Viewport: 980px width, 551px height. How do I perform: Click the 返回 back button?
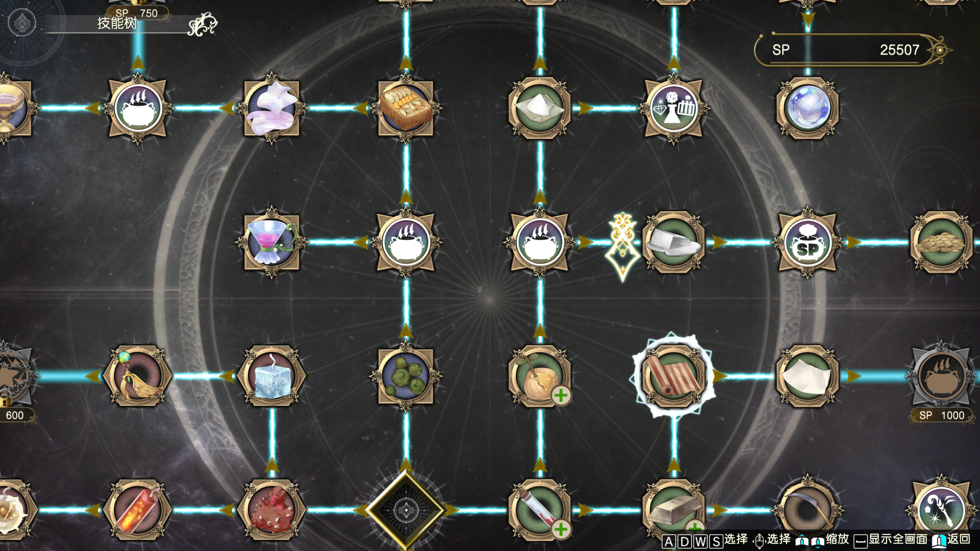point(951,540)
